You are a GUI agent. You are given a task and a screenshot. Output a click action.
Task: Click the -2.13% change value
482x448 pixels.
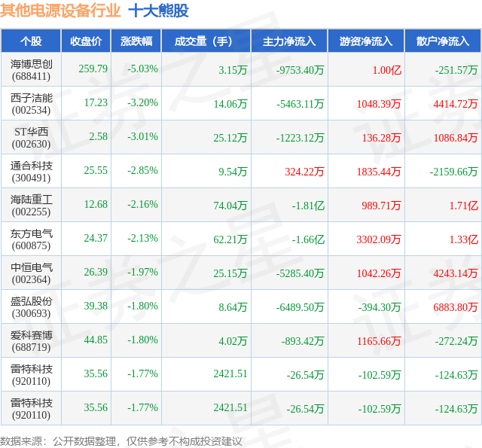[x=142, y=238]
